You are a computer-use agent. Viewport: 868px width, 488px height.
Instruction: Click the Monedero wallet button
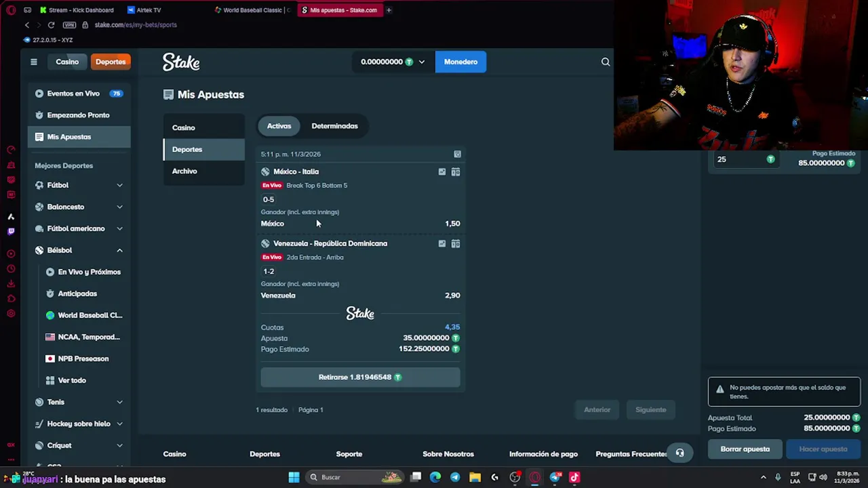pos(460,62)
